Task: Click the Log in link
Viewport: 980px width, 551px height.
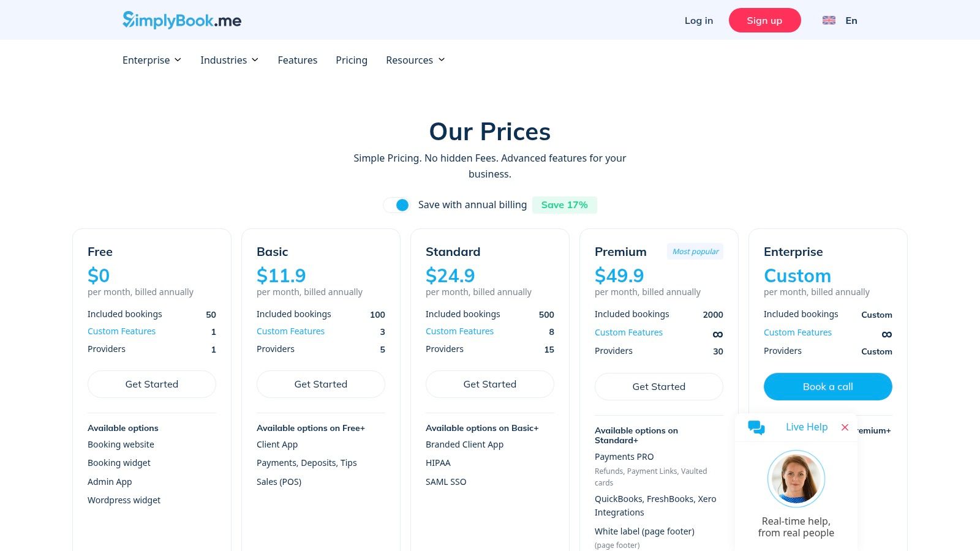Action: pos(698,20)
